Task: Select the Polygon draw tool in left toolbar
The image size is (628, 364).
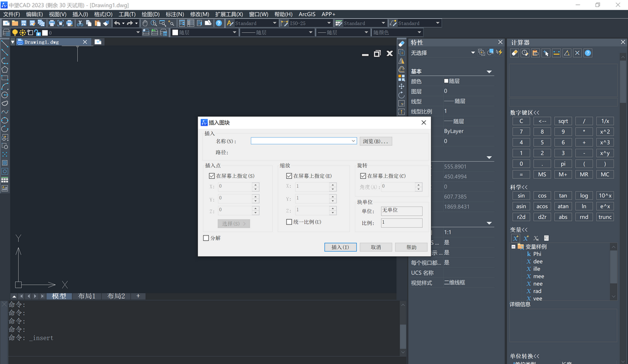Action: [5, 69]
